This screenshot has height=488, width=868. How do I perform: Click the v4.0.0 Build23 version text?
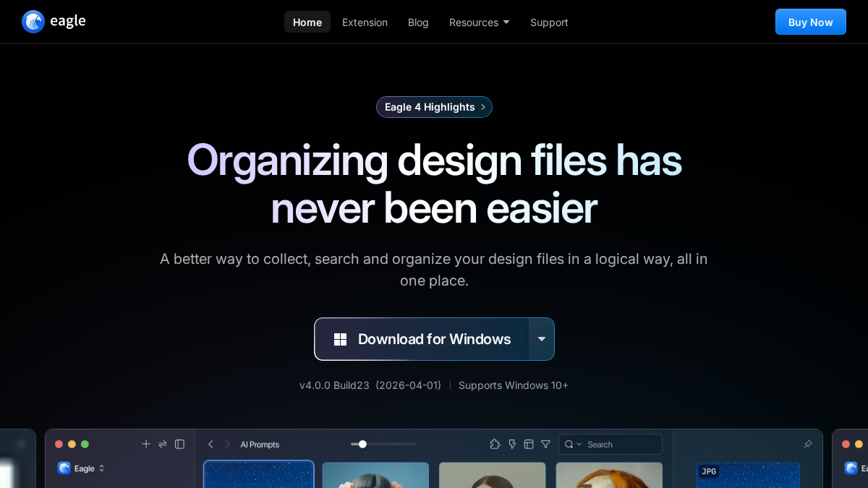coord(334,385)
